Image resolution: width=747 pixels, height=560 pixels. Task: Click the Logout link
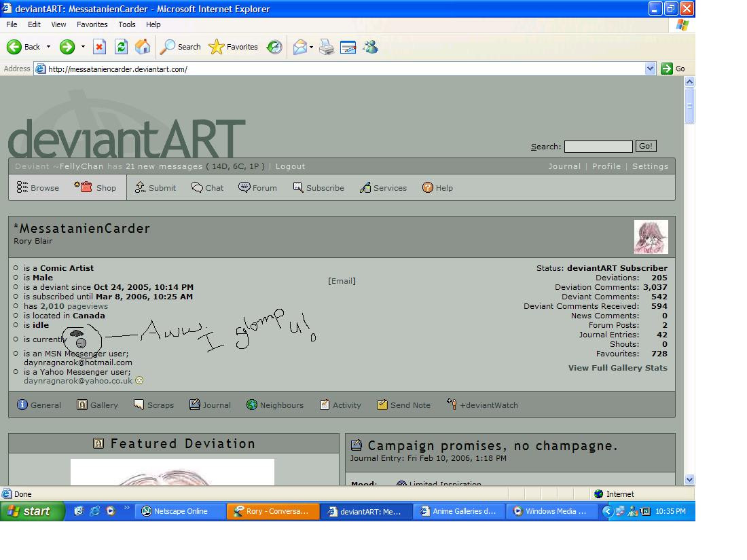290,166
